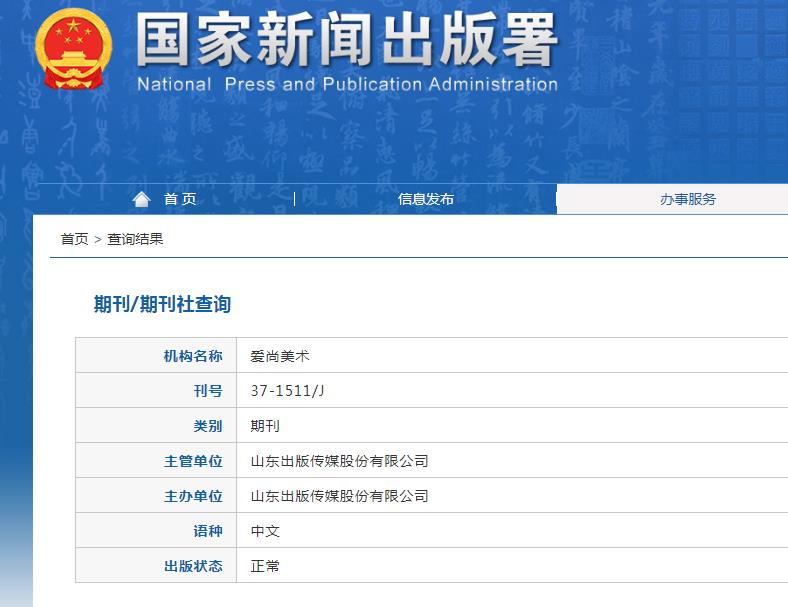
Task: Click the 期刊 category value
Action: click(265, 426)
